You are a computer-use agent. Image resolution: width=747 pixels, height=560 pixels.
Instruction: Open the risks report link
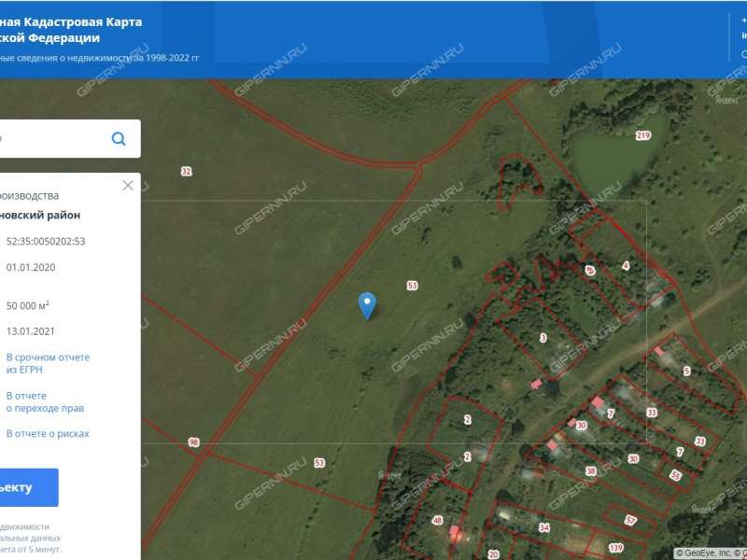(x=48, y=433)
